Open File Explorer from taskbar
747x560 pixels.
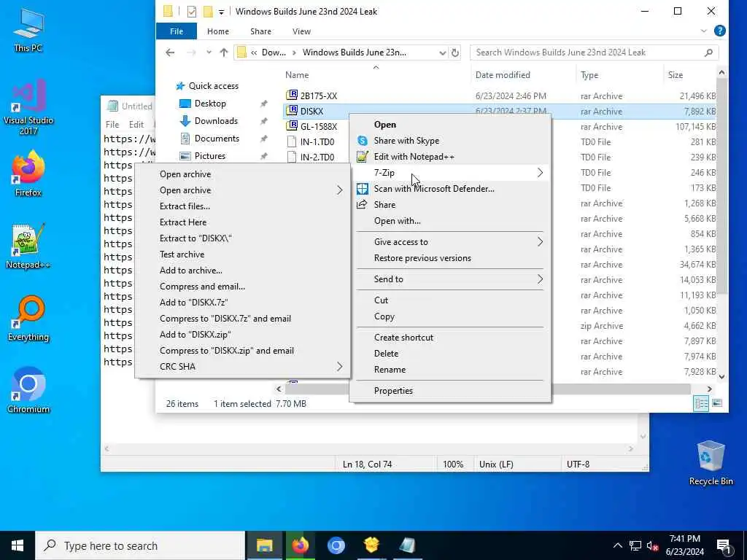[264, 545]
